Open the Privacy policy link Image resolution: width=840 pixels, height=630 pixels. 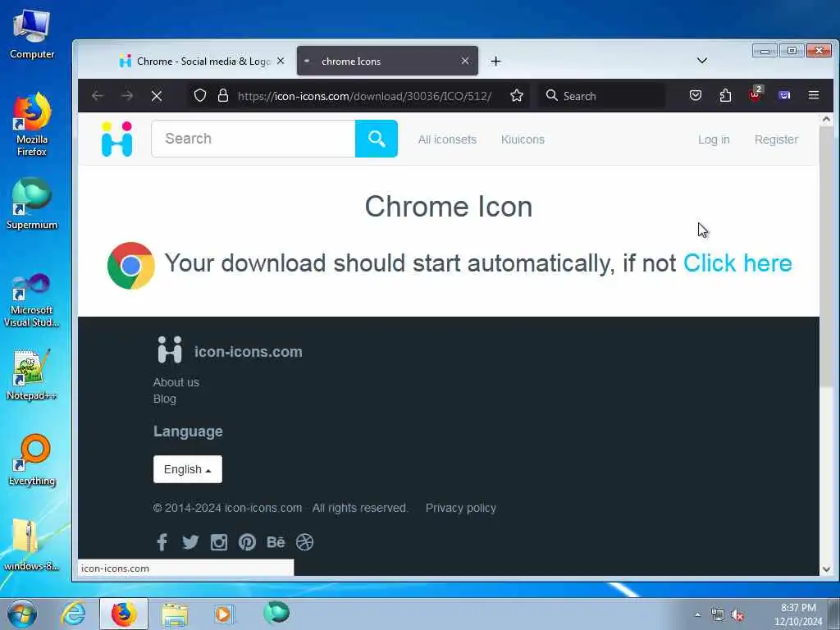pos(461,508)
